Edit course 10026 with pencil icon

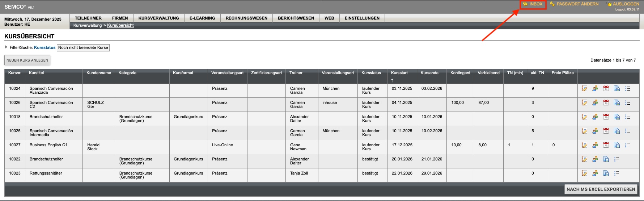pyautogui.click(x=584, y=103)
